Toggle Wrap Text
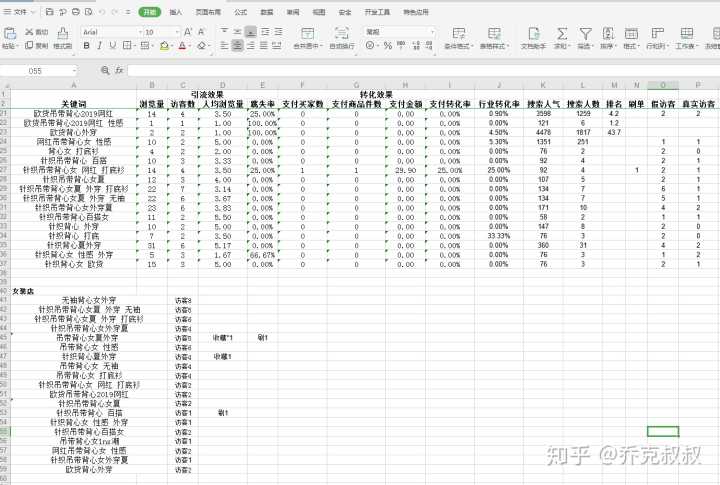 click(342, 37)
